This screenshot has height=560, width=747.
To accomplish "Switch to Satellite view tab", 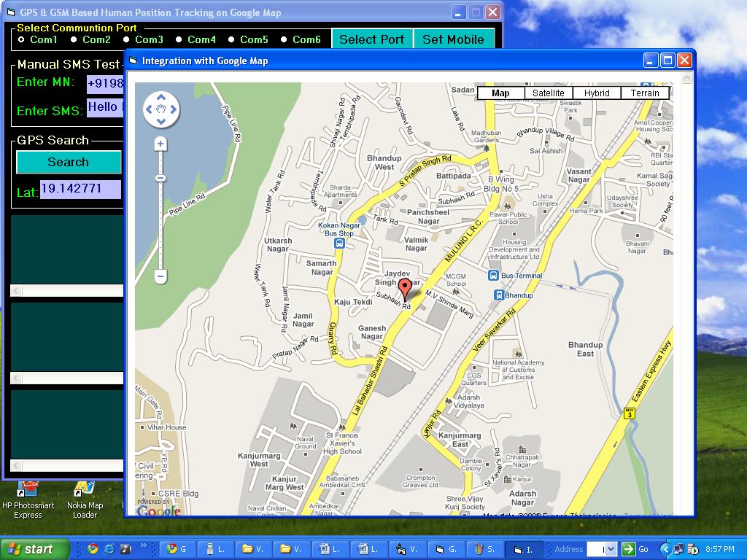I will pos(549,93).
